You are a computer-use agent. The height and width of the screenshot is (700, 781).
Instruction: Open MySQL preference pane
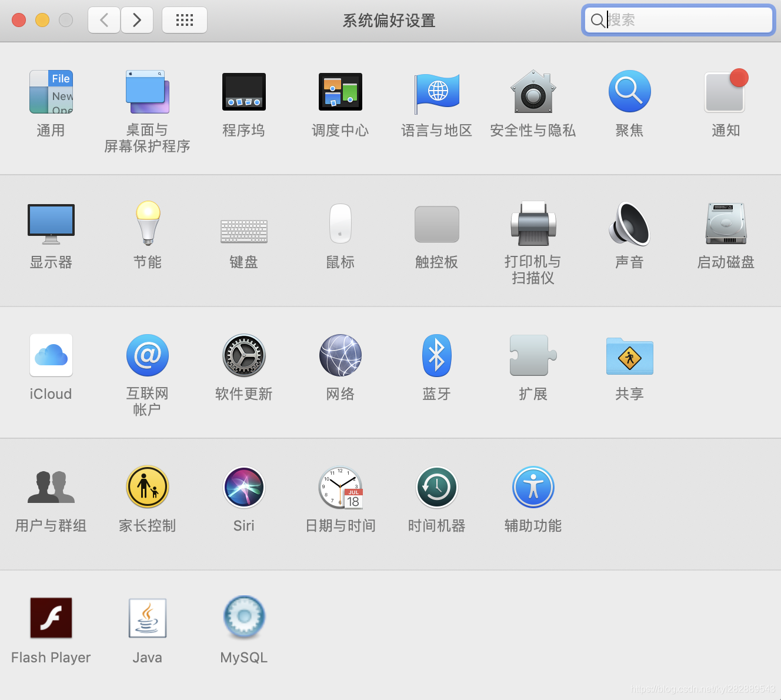pos(244,617)
